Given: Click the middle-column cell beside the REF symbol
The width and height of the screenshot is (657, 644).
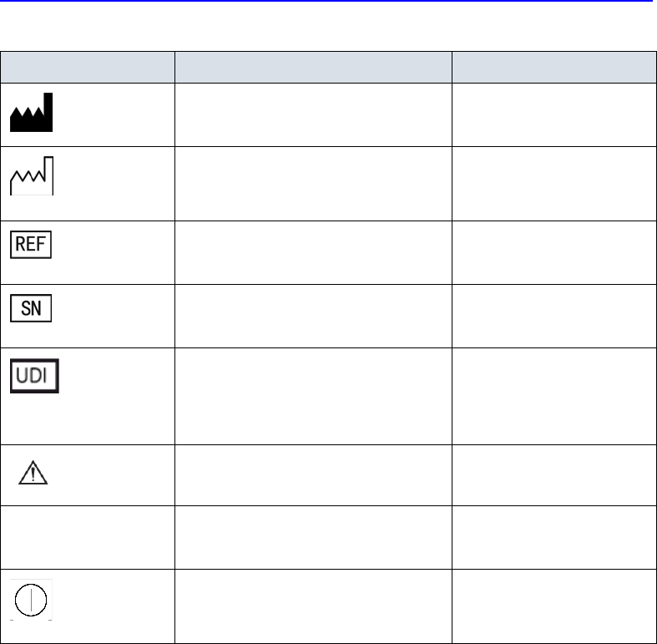Looking at the screenshot, I should (312, 252).
